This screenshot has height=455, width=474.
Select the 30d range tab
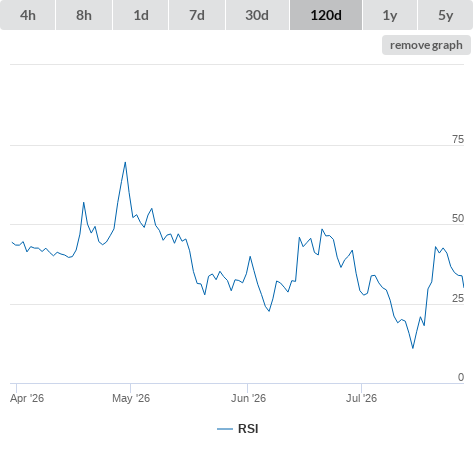click(x=257, y=15)
